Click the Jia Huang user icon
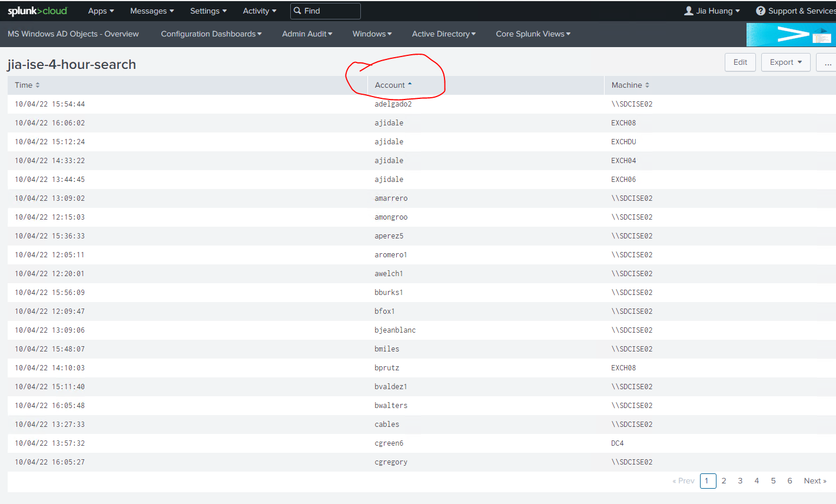This screenshot has width=836, height=504. (x=688, y=11)
